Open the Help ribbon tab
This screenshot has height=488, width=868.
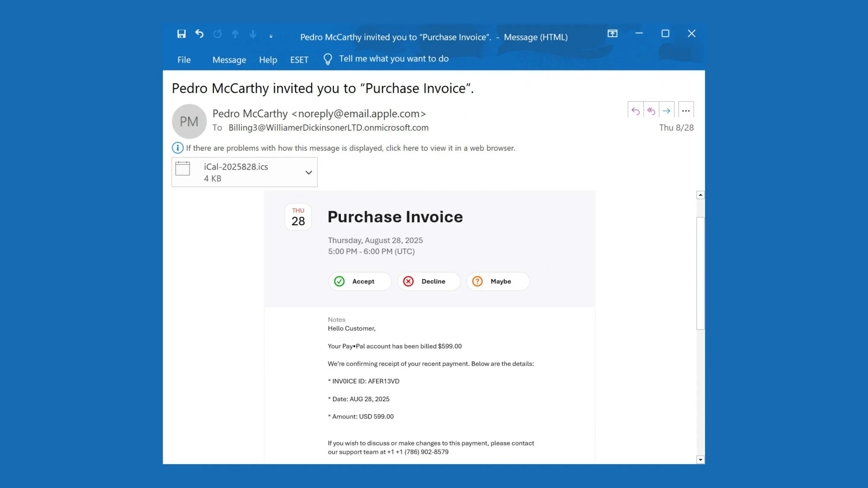click(x=268, y=60)
